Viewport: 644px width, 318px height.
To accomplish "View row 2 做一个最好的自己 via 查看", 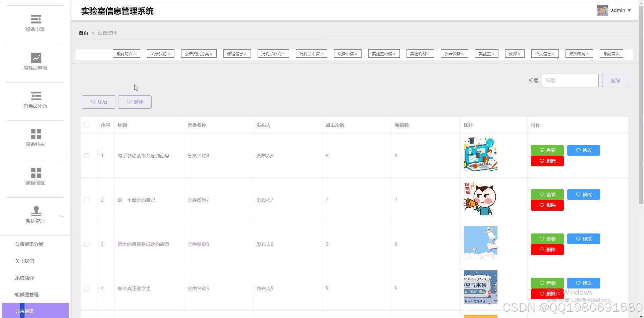I will tap(547, 195).
